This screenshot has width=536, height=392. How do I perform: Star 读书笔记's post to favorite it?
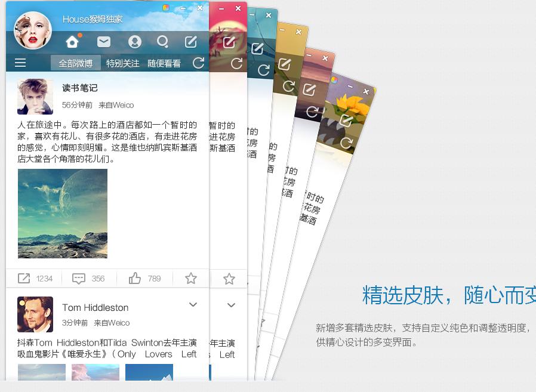(190, 278)
